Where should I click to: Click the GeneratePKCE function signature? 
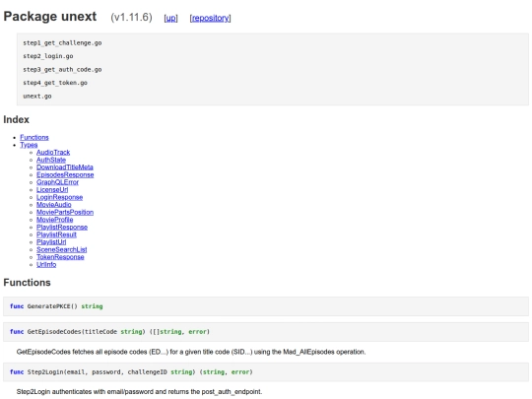pos(56,306)
